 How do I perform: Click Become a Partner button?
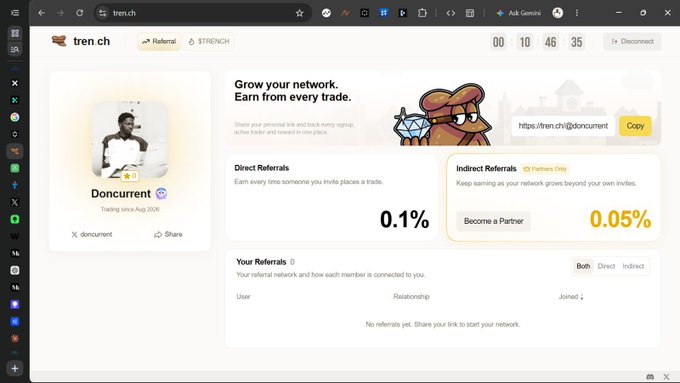[x=494, y=221]
